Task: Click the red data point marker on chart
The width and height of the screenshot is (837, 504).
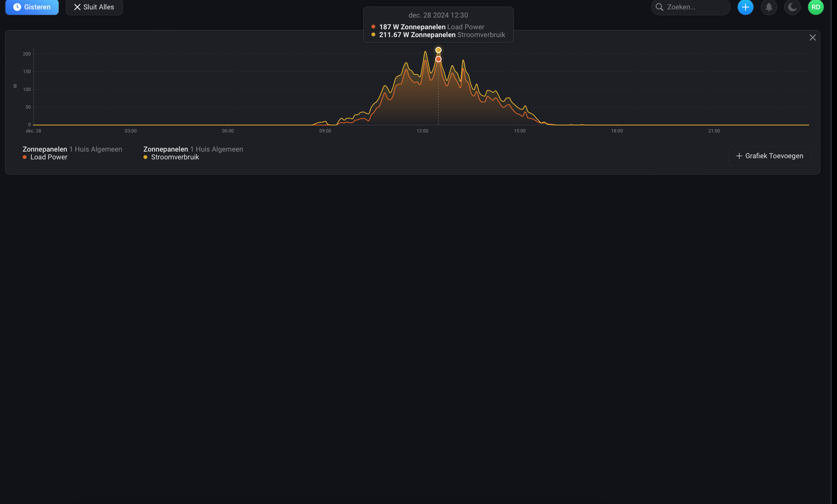Action: pos(438,59)
